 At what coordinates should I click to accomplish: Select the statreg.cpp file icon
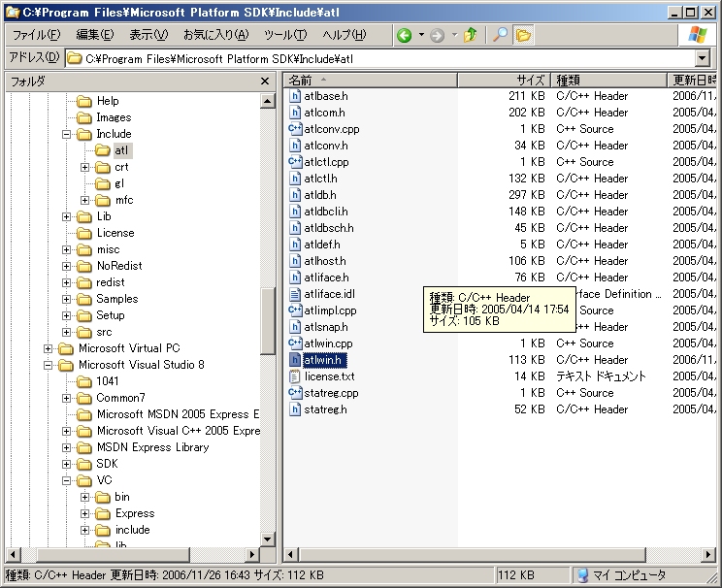tap(295, 393)
